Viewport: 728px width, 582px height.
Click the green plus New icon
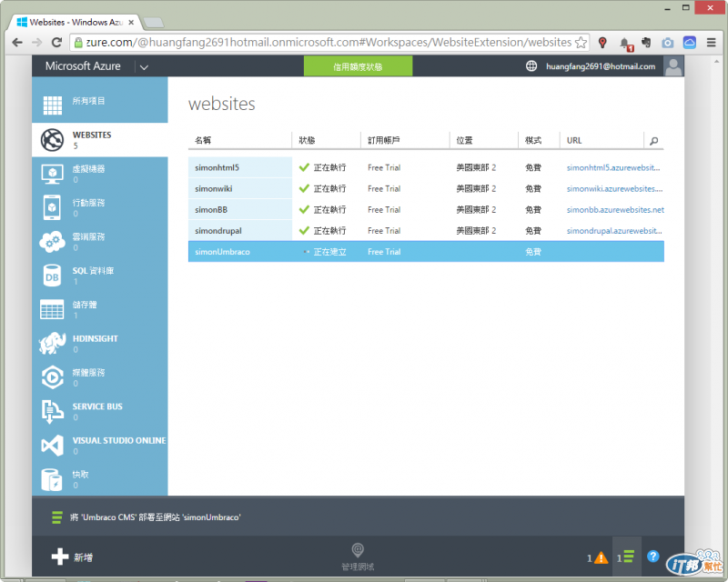click(60, 557)
